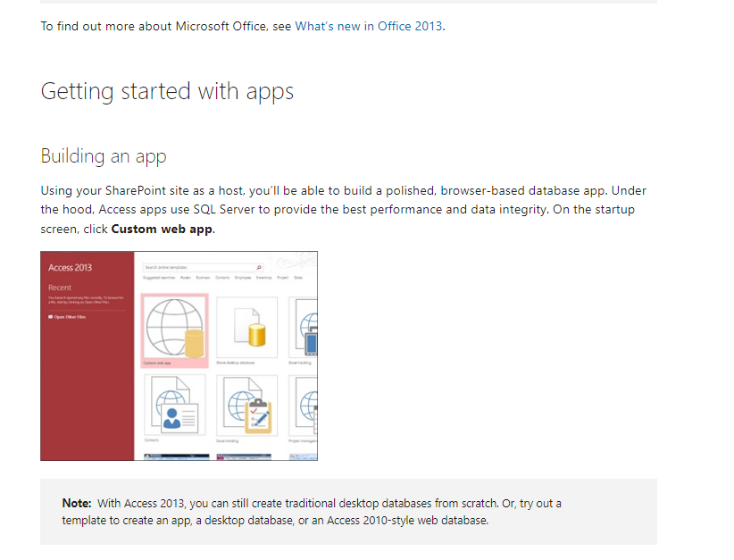
Task: Click the bold "Note:" label
Action: point(77,504)
